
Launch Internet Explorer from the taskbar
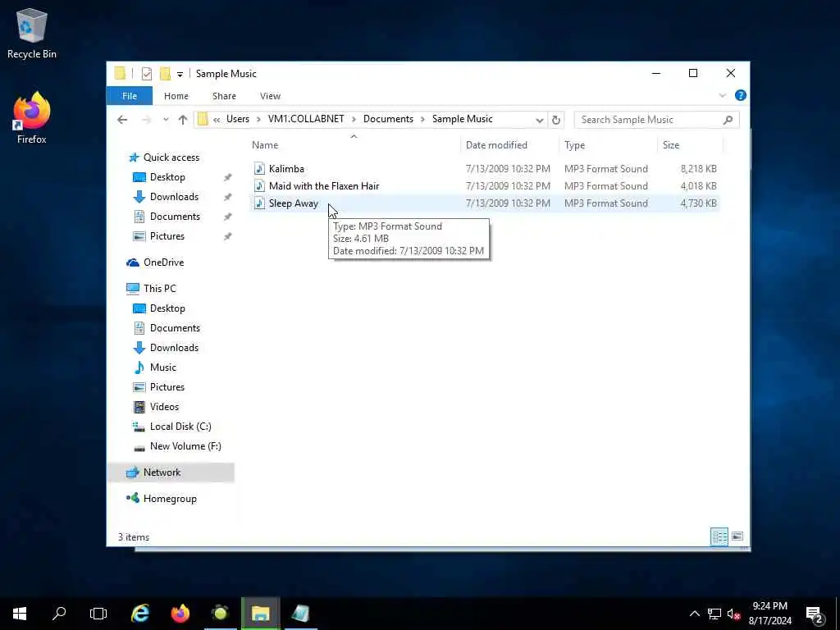point(140,614)
